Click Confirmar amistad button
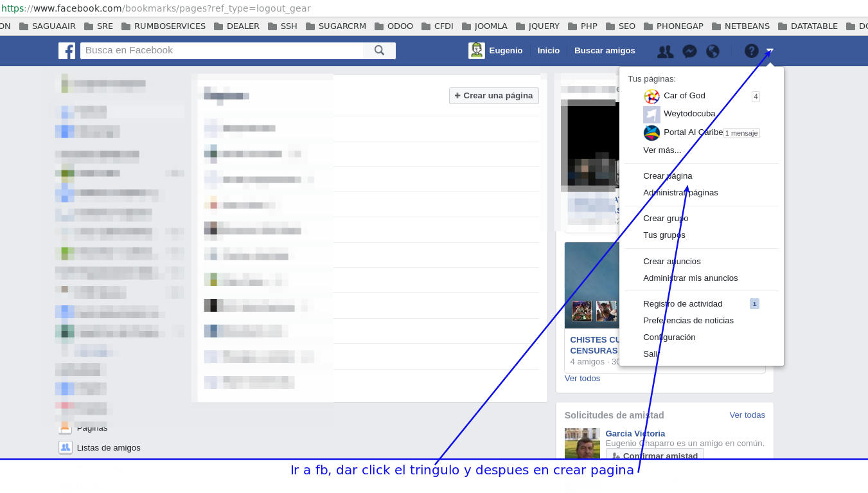 655,454
